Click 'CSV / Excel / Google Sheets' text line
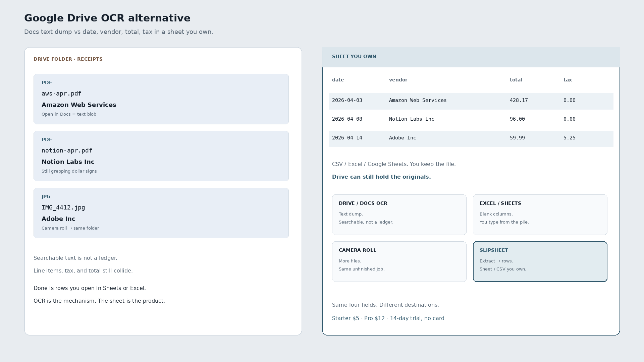This screenshot has width=644, height=362. (394, 164)
